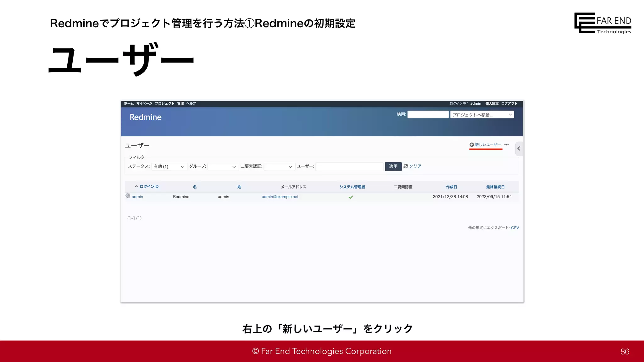Screen dimensions: 644x362
Task: Click the 2022/09/15 11:54 last login
Action: point(494,197)
